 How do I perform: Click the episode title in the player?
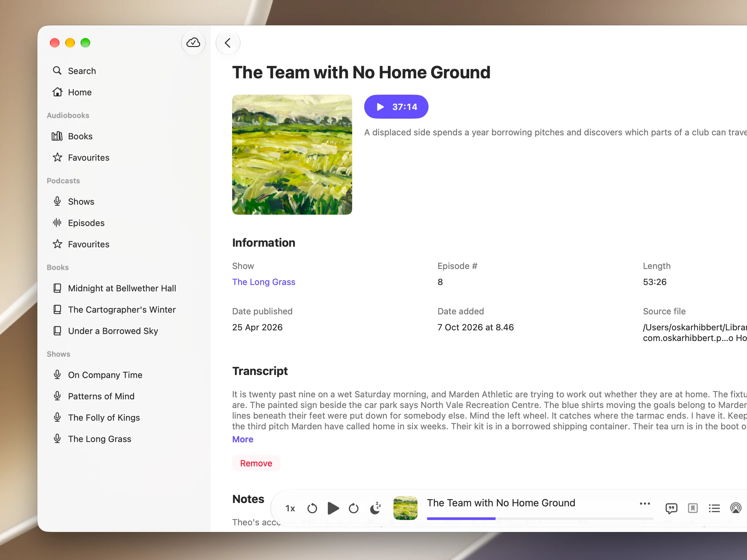[501, 503]
